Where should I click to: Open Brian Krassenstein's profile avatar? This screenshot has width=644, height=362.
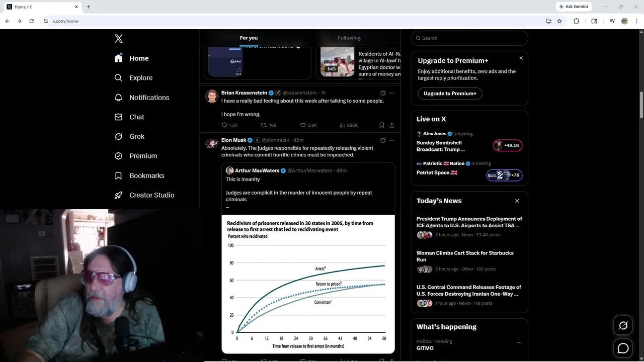pos(211,96)
